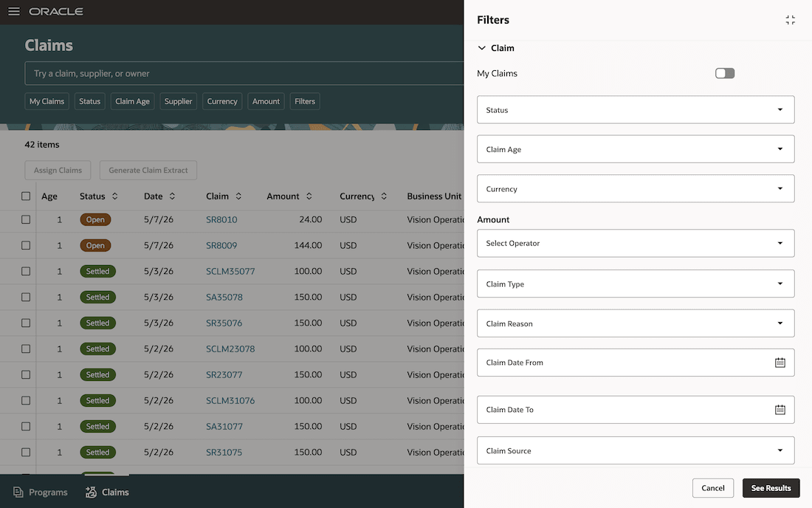812x508 pixels.
Task: Open the Claim Age dropdown in Filters
Action: (x=636, y=149)
